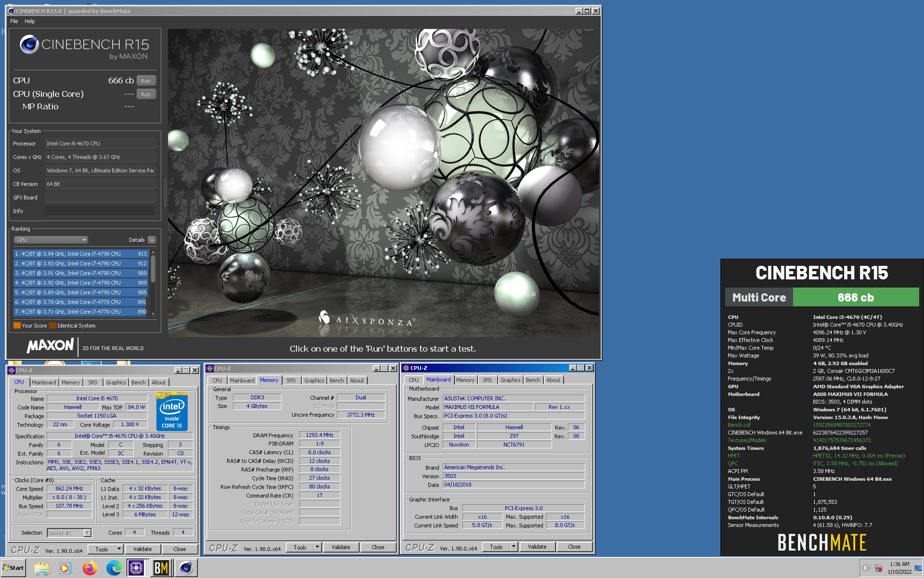Run the CPU multi-core test
Image resolution: width=924 pixels, height=578 pixels.
(146, 81)
